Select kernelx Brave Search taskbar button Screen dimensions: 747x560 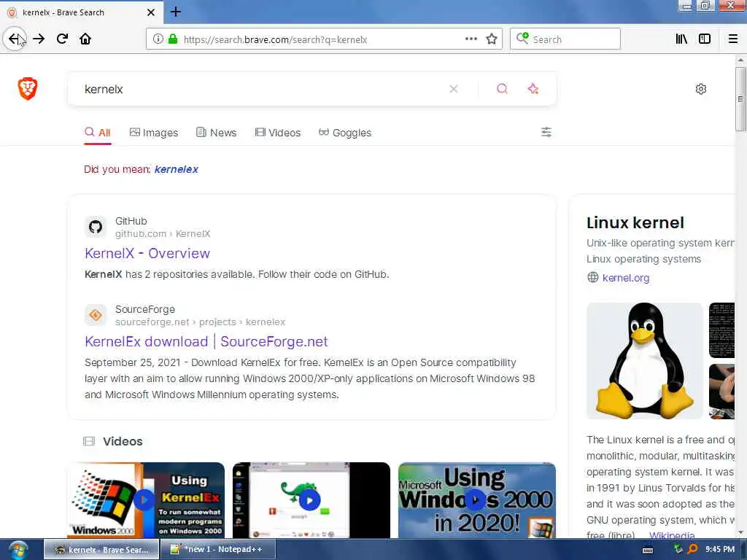(x=101, y=549)
